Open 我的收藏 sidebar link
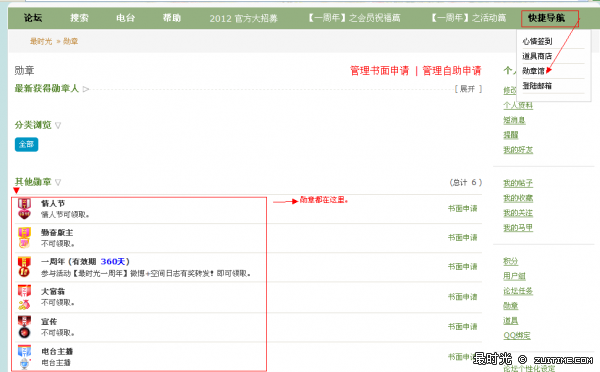 (518, 198)
